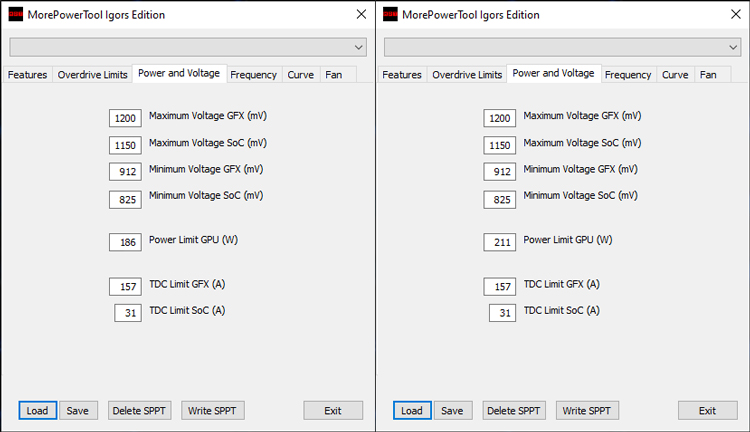Click Save button in right window
Screen dimensions: 750x432
[x=452, y=410]
